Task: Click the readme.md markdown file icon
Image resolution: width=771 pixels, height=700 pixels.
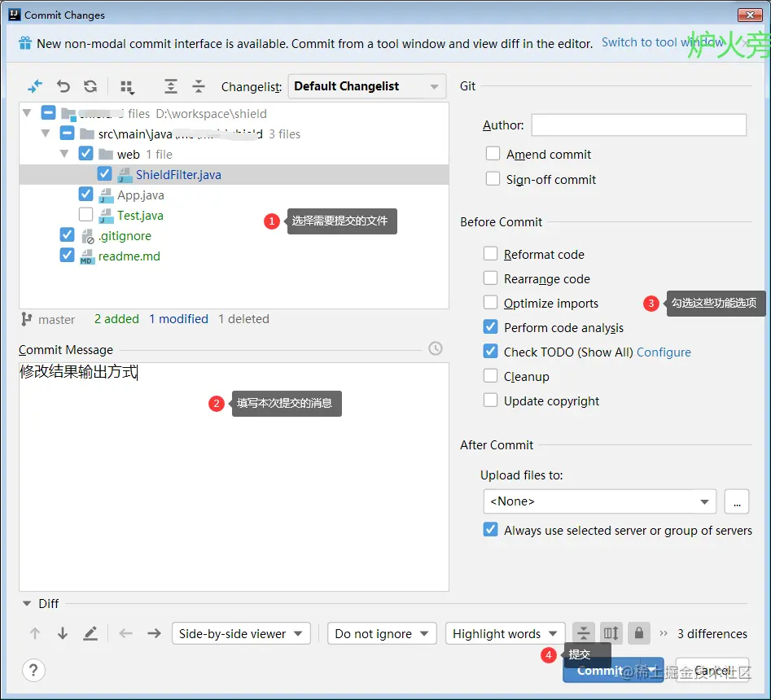Action: coord(87,256)
